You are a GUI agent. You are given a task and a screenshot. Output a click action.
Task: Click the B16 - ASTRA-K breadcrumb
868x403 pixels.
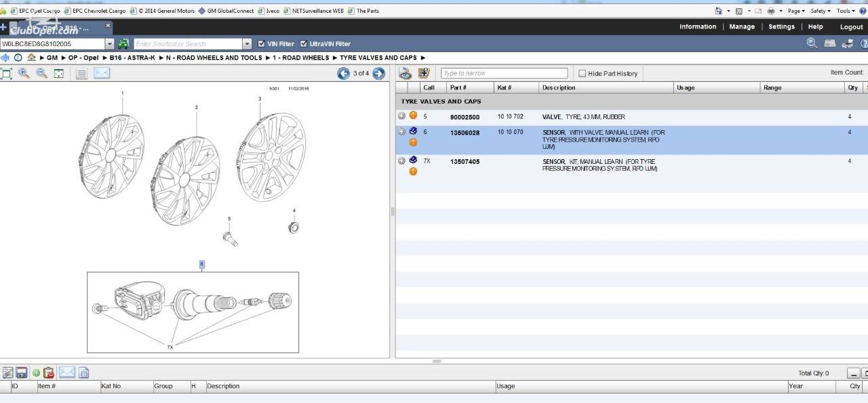click(x=132, y=58)
